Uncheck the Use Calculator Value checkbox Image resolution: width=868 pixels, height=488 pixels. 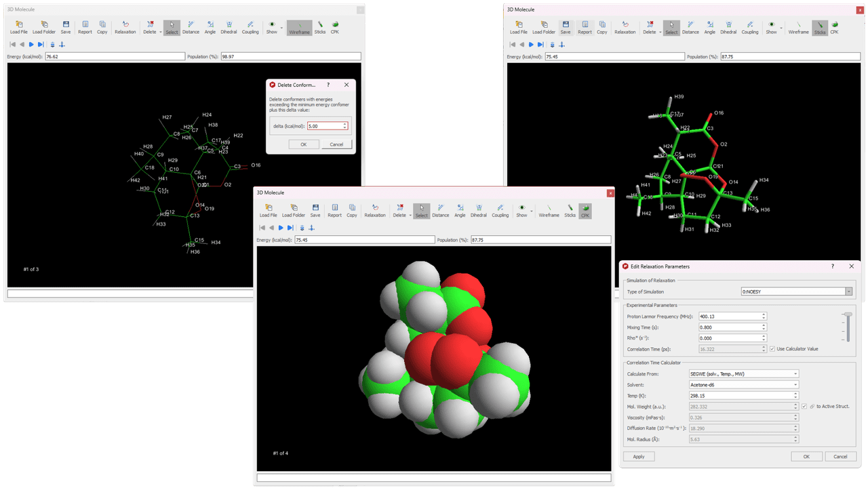tap(772, 349)
